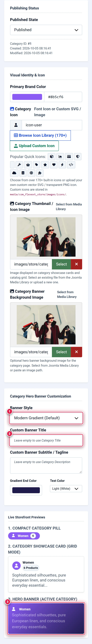Click the Visual Identity & Icon heading

click(27, 75)
